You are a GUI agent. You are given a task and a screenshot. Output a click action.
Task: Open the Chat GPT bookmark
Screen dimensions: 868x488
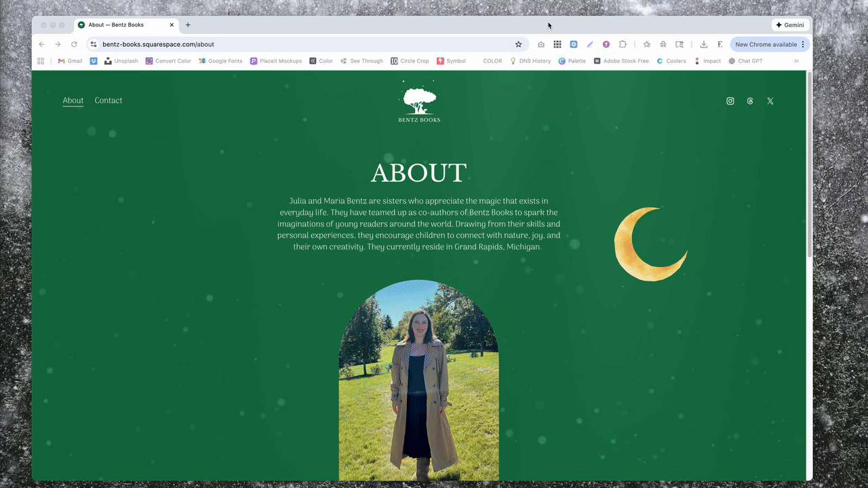pyautogui.click(x=745, y=61)
